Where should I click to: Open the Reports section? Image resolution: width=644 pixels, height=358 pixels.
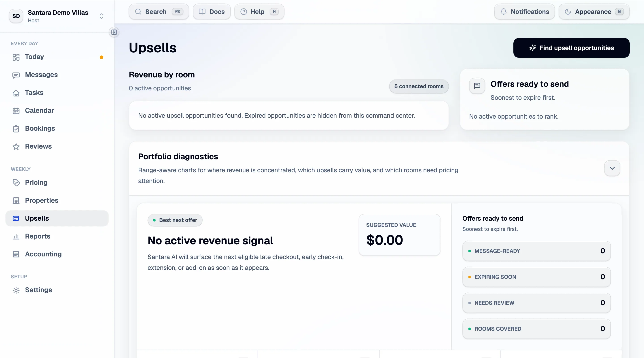pos(57,236)
